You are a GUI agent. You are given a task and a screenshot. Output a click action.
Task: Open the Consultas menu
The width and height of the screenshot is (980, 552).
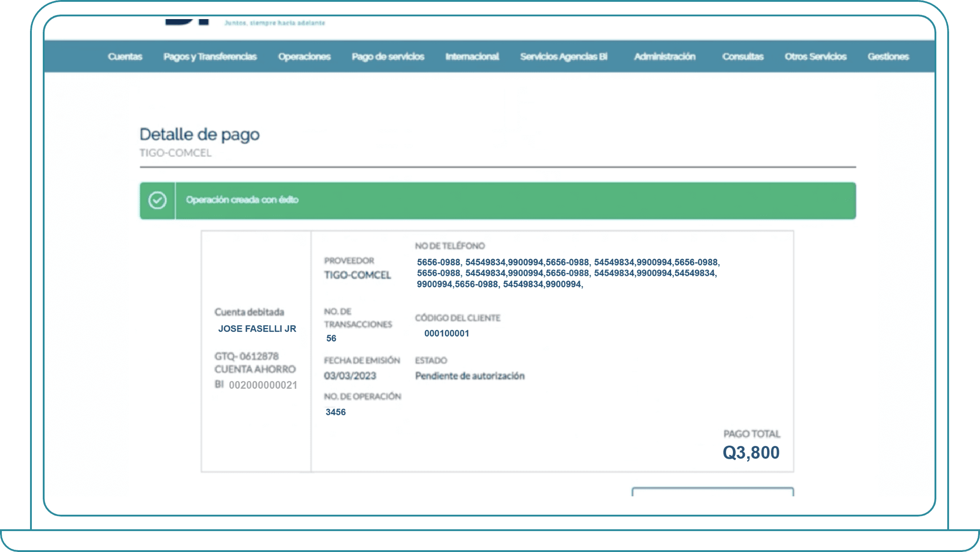pos(743,56)
